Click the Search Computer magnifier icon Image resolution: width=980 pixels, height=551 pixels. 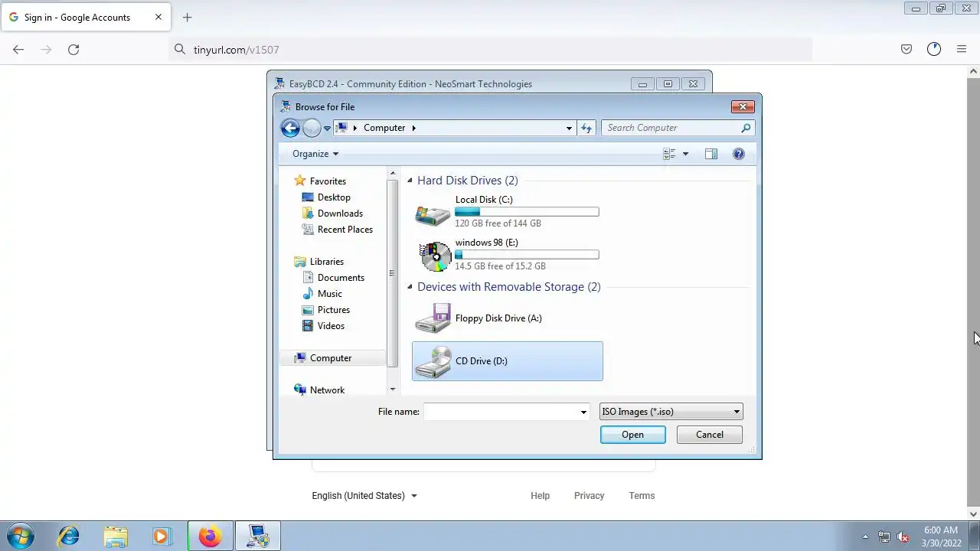click(x=746, y=128)
